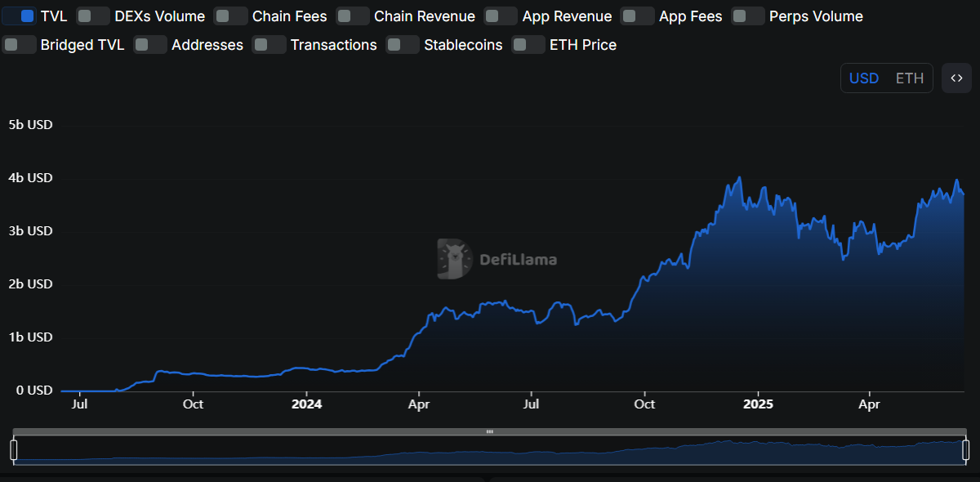This screenshot has width=980, height=482.
Task: Select USD denomination
Action: pos(864,78)
